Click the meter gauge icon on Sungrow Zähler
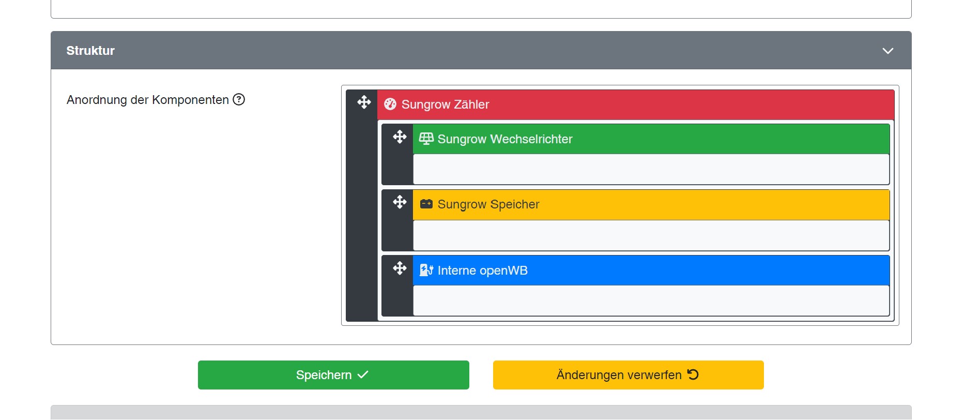The width and height of the screenshot is (980, 420). pyautogui.click(x=390, y=104)
